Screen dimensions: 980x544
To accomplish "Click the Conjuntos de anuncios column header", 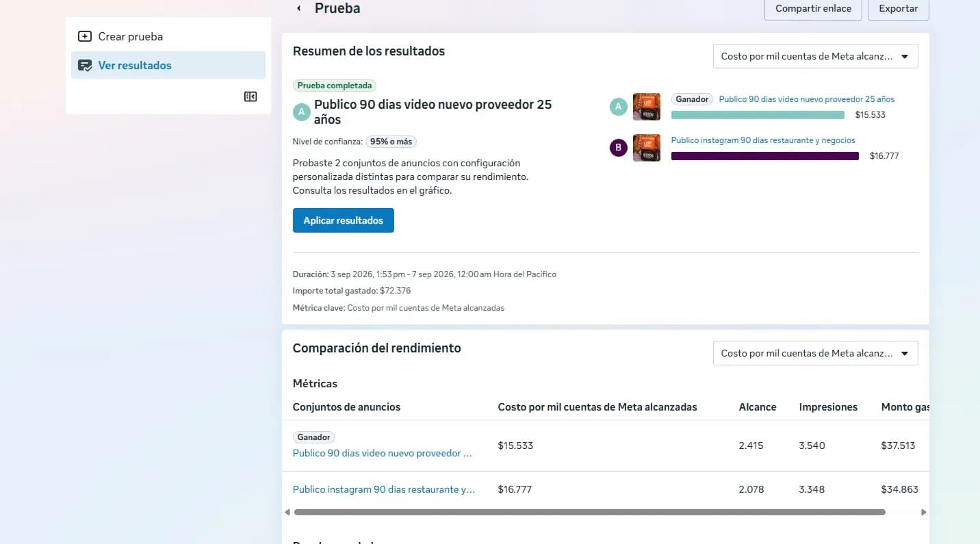I will [346, 407].
